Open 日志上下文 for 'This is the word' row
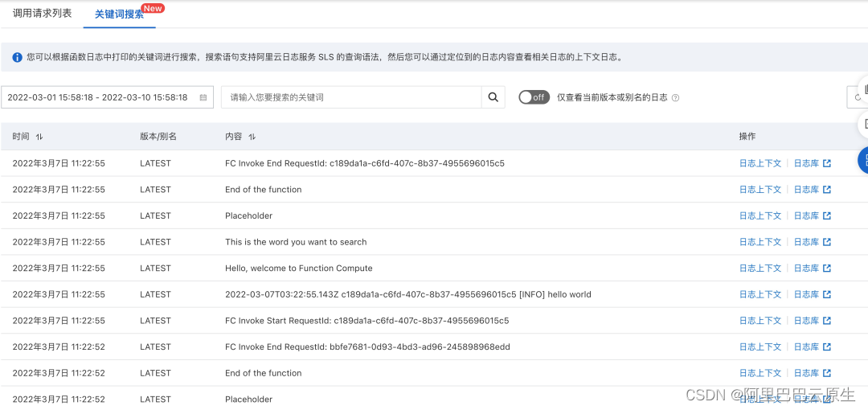 pos(760,242)
